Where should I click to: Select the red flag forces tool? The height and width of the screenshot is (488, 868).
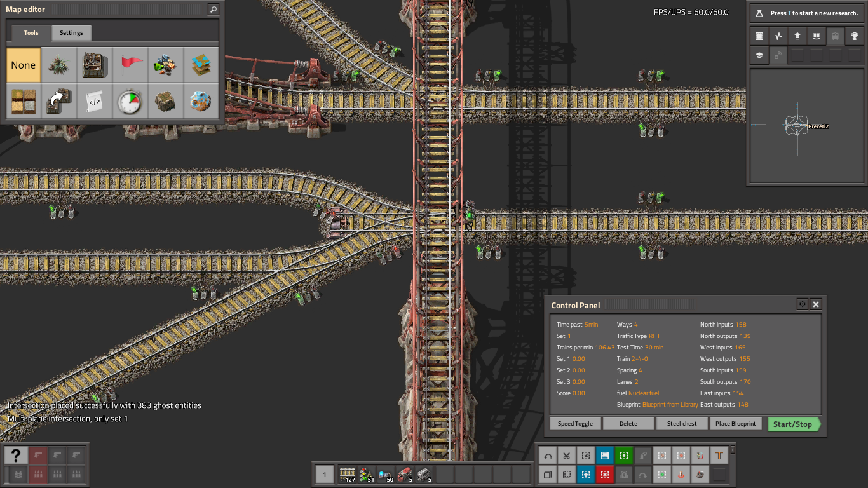(130, 65)
